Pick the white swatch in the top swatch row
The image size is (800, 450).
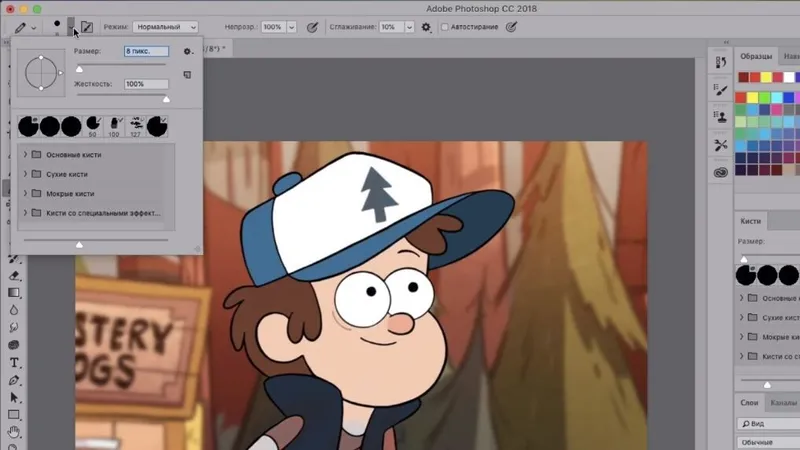coord(789,77)
